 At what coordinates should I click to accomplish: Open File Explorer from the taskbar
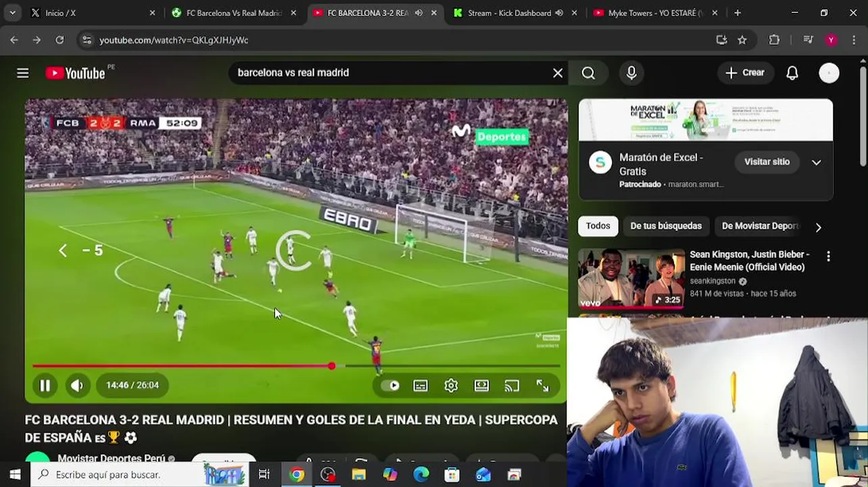359,475
